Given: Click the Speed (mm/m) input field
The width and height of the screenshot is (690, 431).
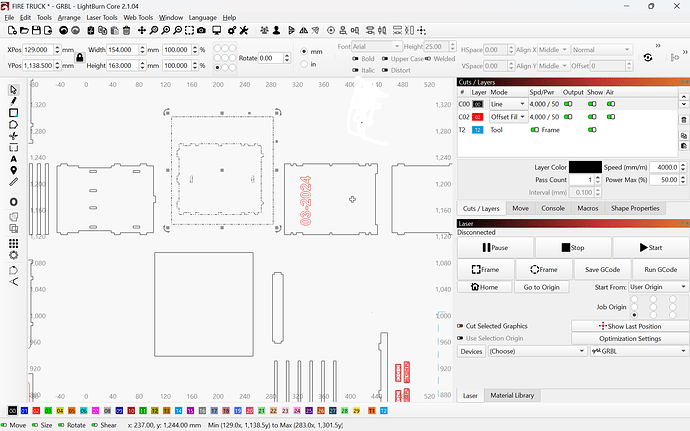Looking at the screenshot, I should click(664, 167).
